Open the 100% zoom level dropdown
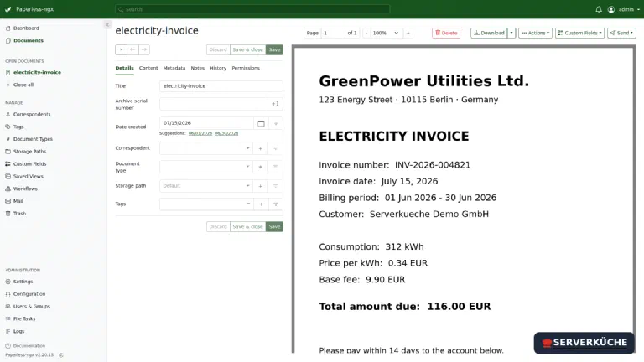644x362 pixels. (386, 33)
